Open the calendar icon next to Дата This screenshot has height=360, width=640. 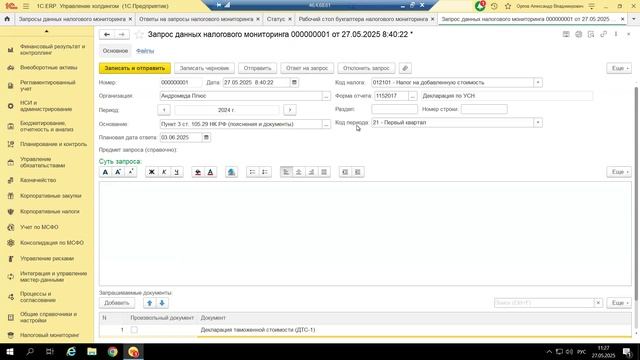(294, 82)
